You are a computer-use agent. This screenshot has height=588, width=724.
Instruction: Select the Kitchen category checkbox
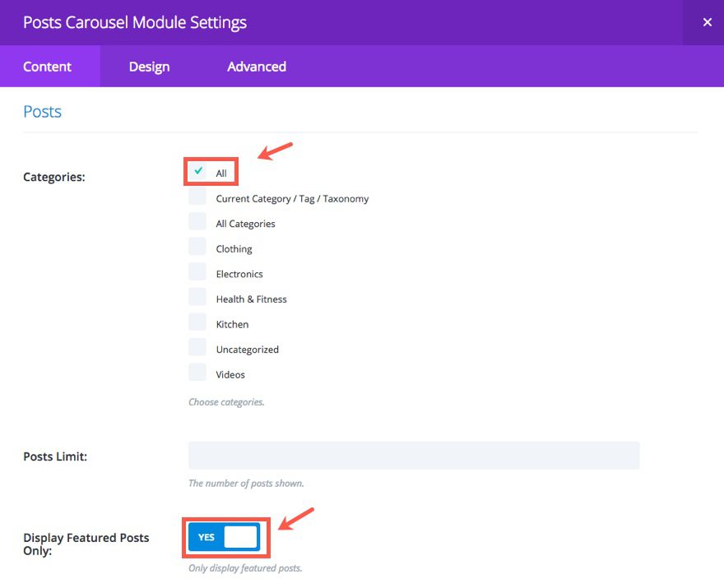click(197, 322)
